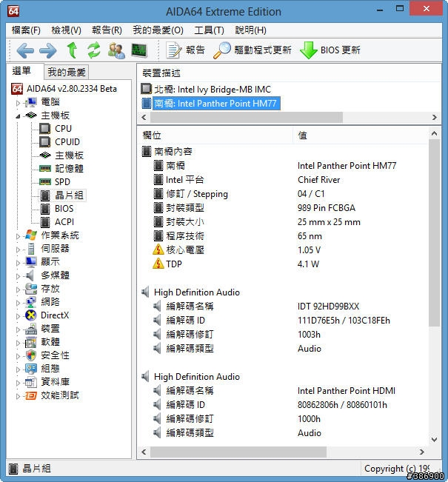Go back with the blue left arrow
448x482 pixels.
pos(25,50)
